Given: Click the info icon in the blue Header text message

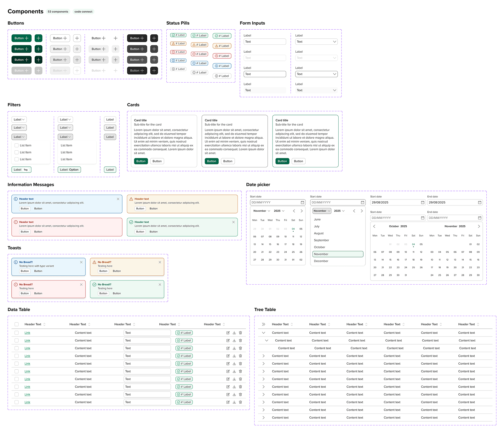Looking at the screenshot, I should 15,199.
